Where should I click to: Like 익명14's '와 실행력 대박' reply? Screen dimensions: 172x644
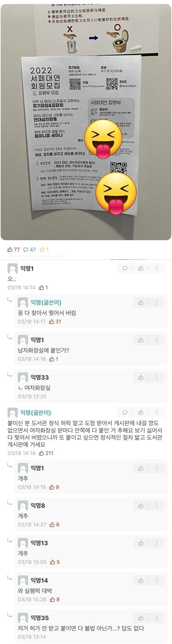[141, 580]
